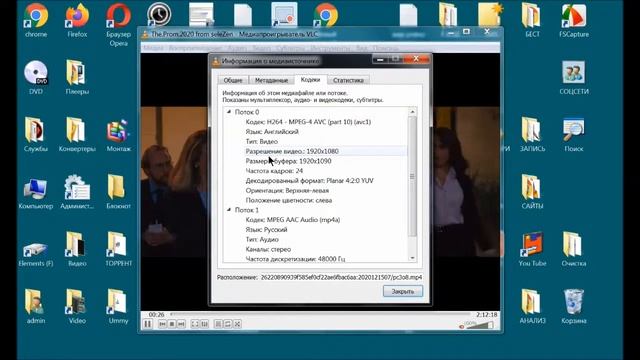Viewport: 640px width, 360px height.
Task: Switch to the Метаданные tab
Action: 271,80
